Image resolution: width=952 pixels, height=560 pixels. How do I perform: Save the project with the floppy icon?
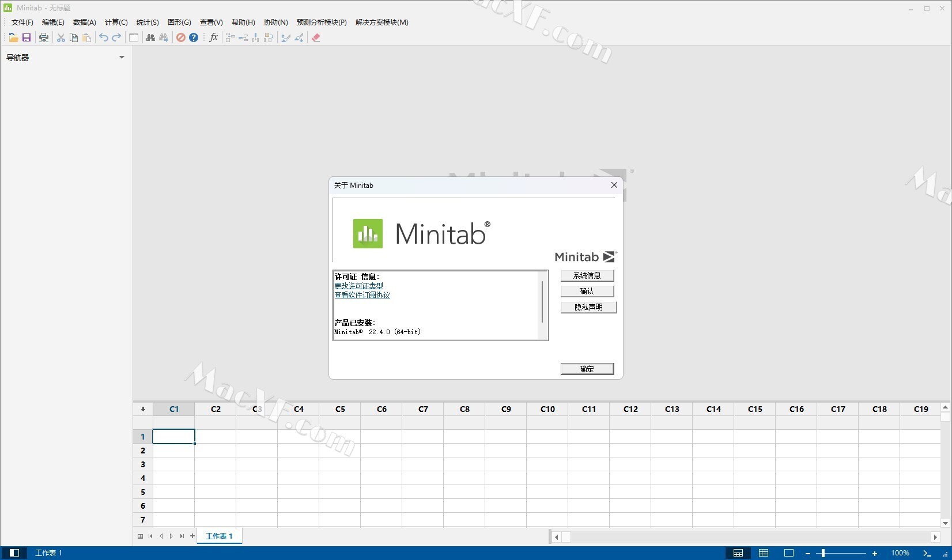27,37
